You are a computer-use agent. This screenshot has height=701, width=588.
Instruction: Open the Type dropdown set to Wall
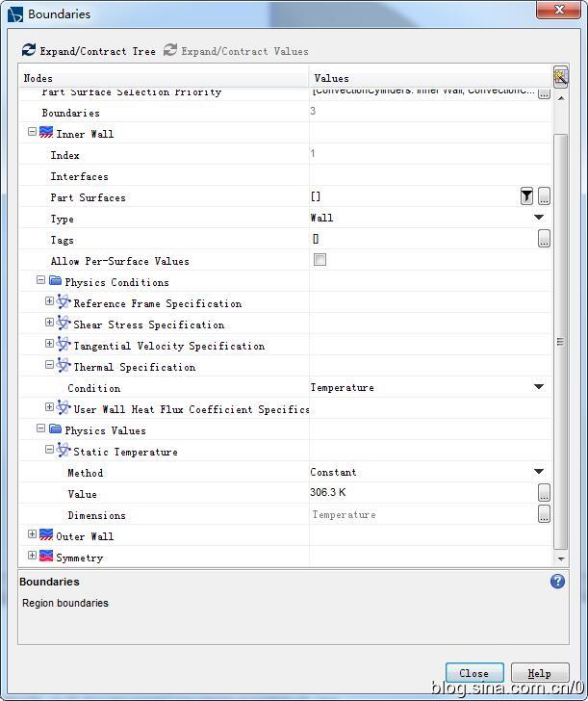[x=539, y=218]
